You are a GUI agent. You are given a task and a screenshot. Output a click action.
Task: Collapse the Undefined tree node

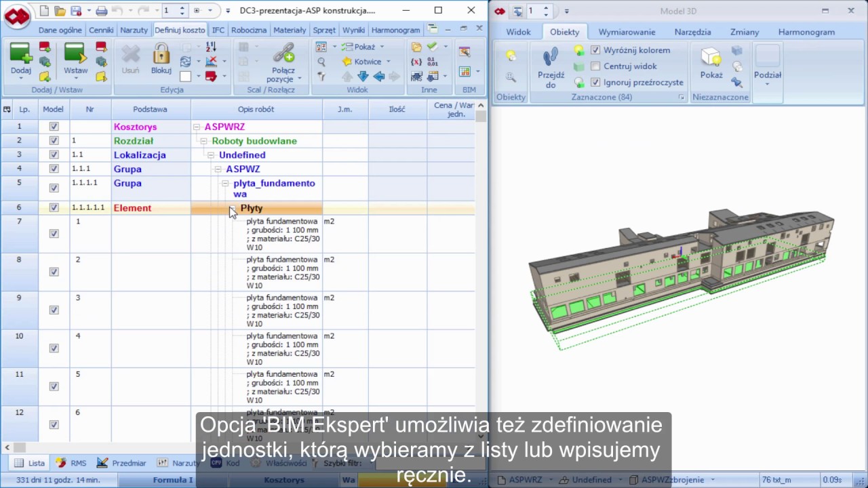(x=211, y=155)
